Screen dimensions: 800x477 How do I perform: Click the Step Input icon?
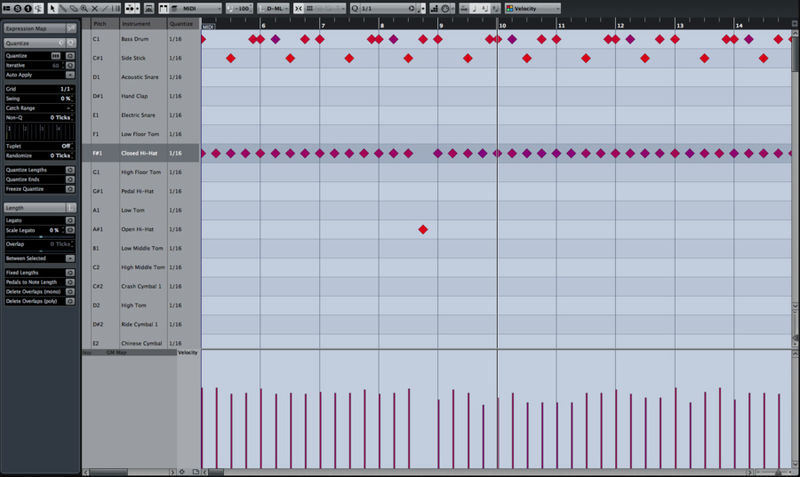pos(434,8)
